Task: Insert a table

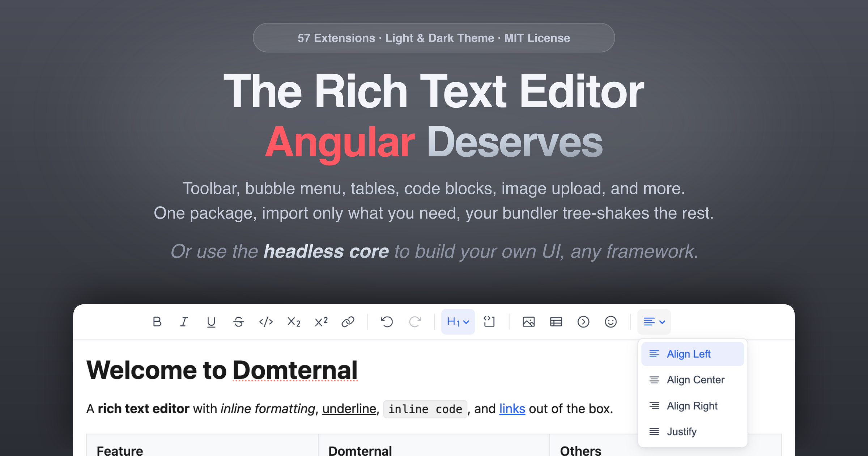Action: coord(556,322)
